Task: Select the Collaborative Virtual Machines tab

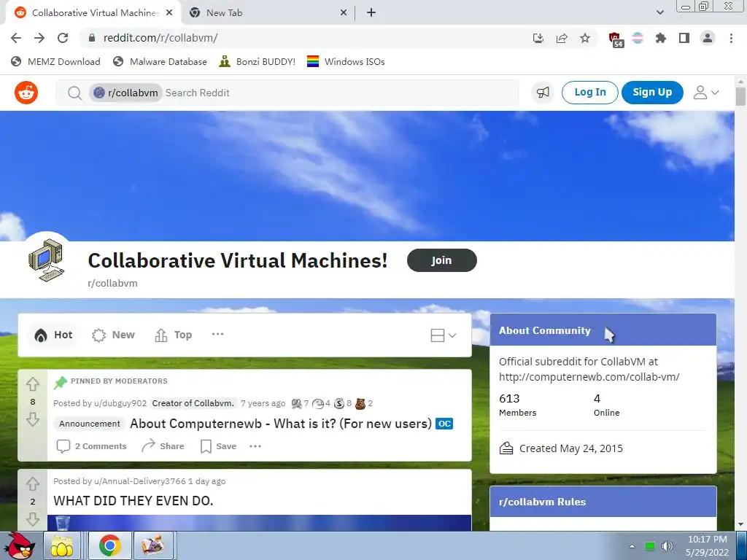Action: tap(94, 13)
